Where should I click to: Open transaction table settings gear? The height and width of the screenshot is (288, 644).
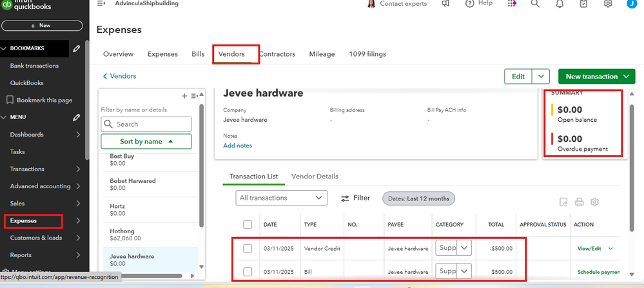(594, 202)
